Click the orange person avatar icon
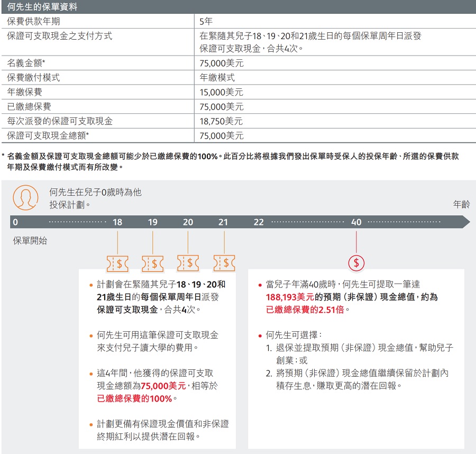Screen dimensions: 476x454 pyautogui.click(x=25, y=198)
